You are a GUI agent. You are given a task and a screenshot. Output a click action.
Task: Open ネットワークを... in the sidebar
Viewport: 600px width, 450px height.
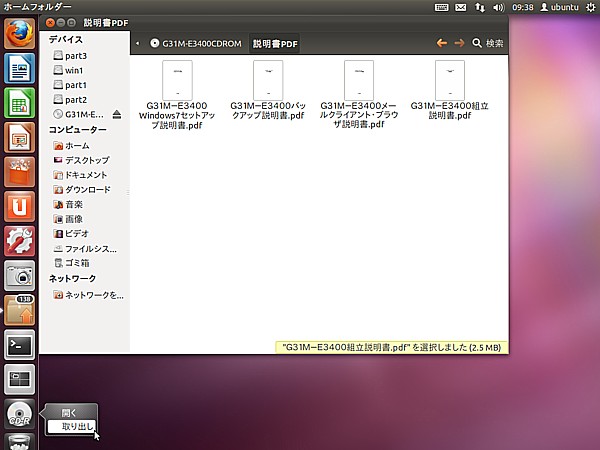(x=88, y=295)
